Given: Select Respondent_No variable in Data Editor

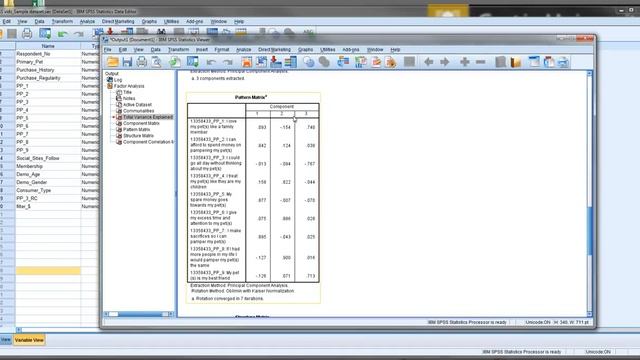Looking at the screenshot, I should (48, 54).
